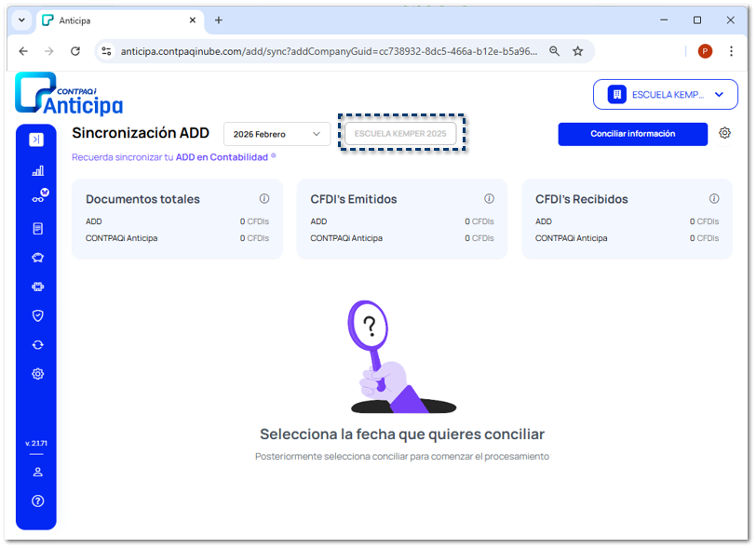Open the piggy bank sidebar icon

click(x=37, y=258)
